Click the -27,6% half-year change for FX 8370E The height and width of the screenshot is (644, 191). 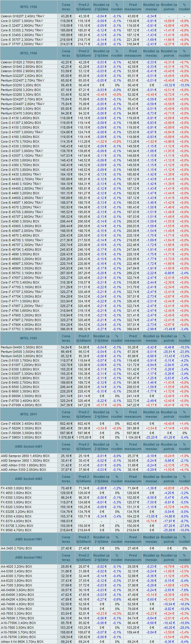click(x=184, y=526)
